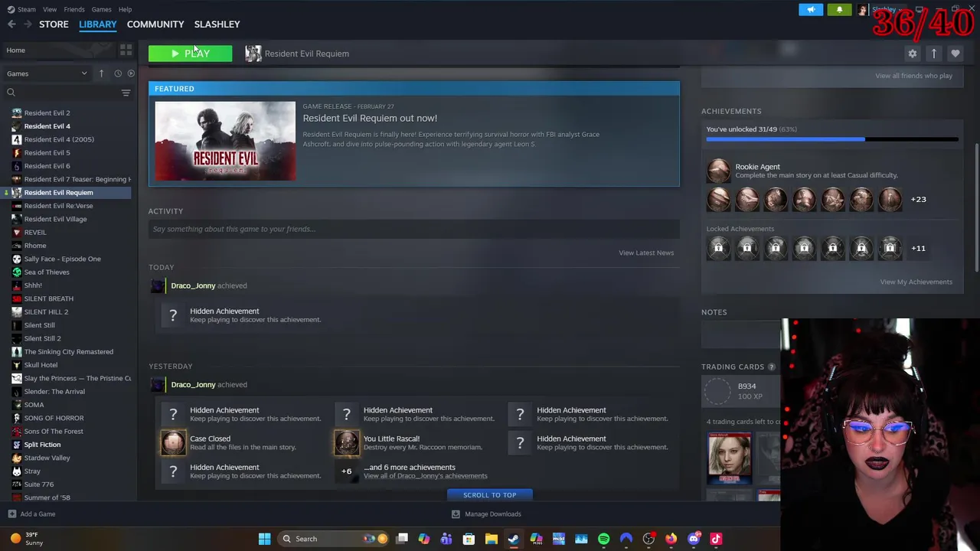Open the Help menu
Image resolution: width=980 pixels, height=551 pixels.
[125, 9]
